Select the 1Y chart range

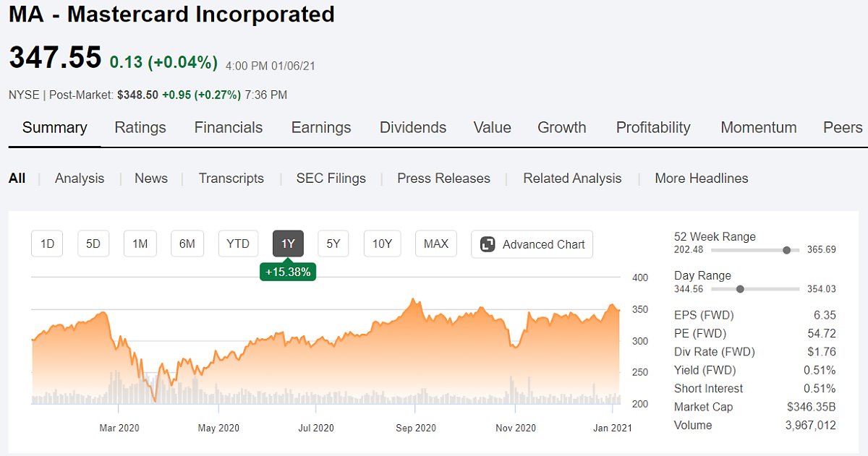tap(288, 244)
